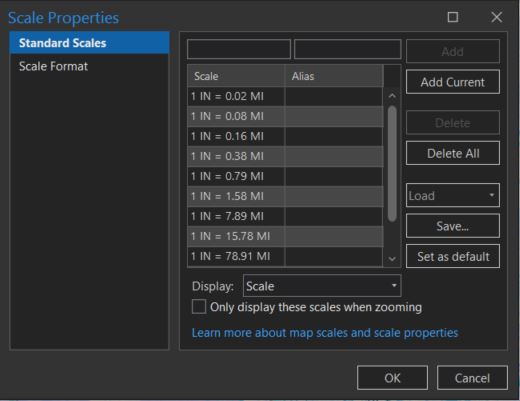520x401 pixels.
Task: Click scroll up arrow in scale list
Action: 392,96
